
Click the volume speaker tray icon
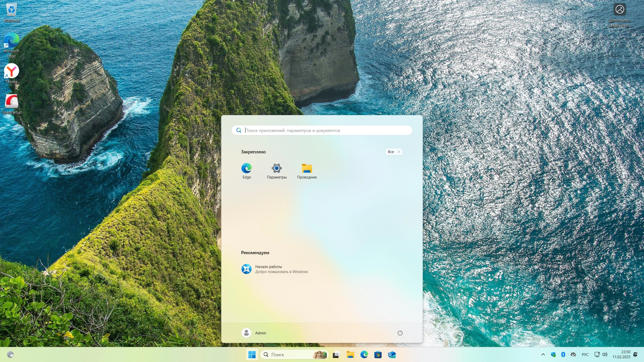[605, 354]
